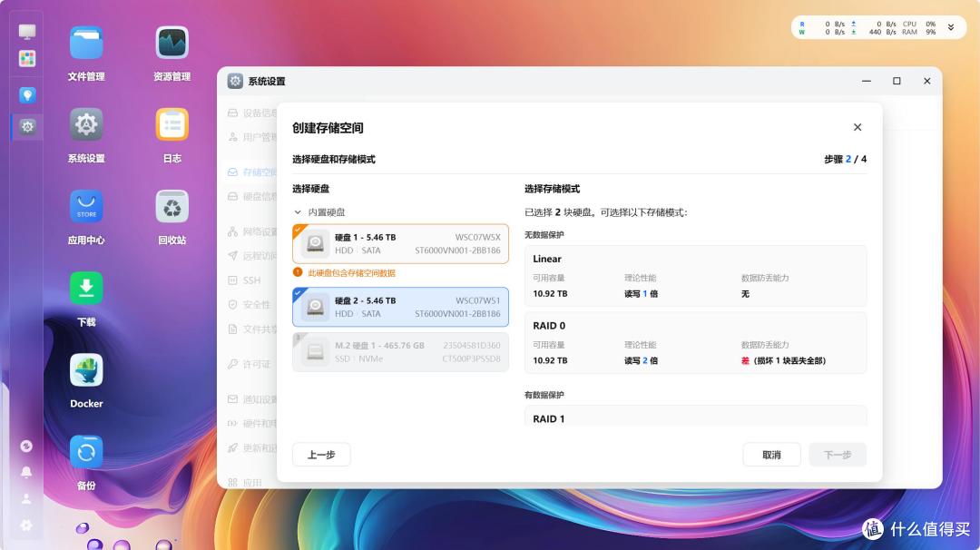Open the user account icon in left dock
The width and height of the screenshot is (980, 550).
(x=26, y=499)
